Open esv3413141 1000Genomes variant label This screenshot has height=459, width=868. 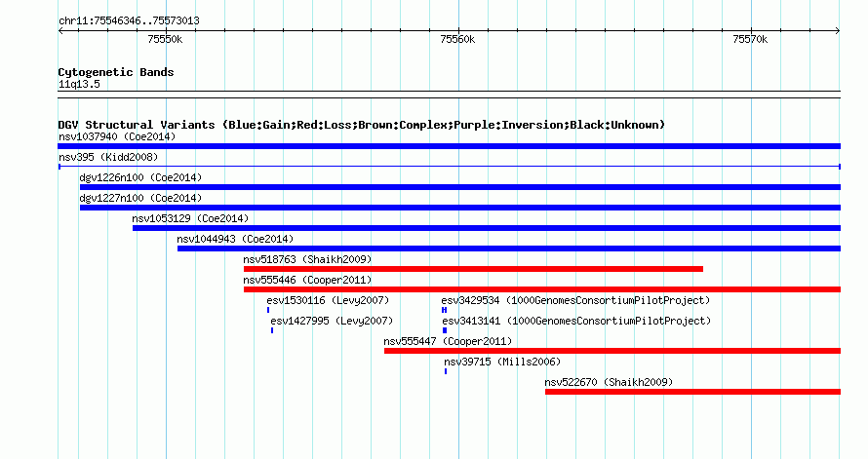click(576, 321)
